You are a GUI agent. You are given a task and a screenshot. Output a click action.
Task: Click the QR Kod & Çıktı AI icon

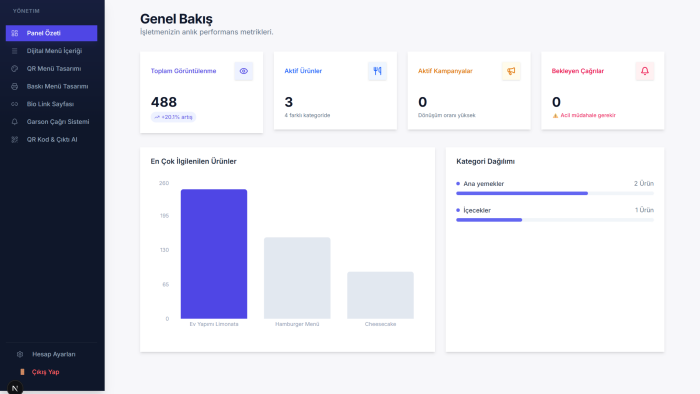[x=15, y=140]
